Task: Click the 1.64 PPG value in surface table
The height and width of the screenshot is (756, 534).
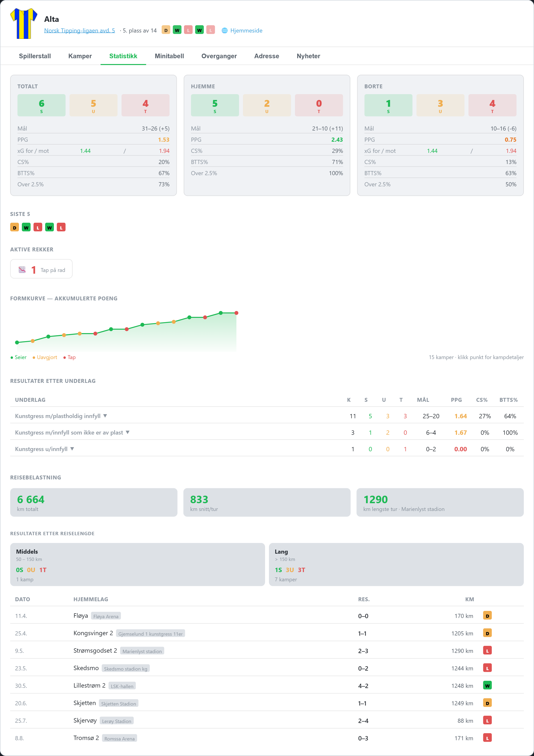Action: (460, 416)
